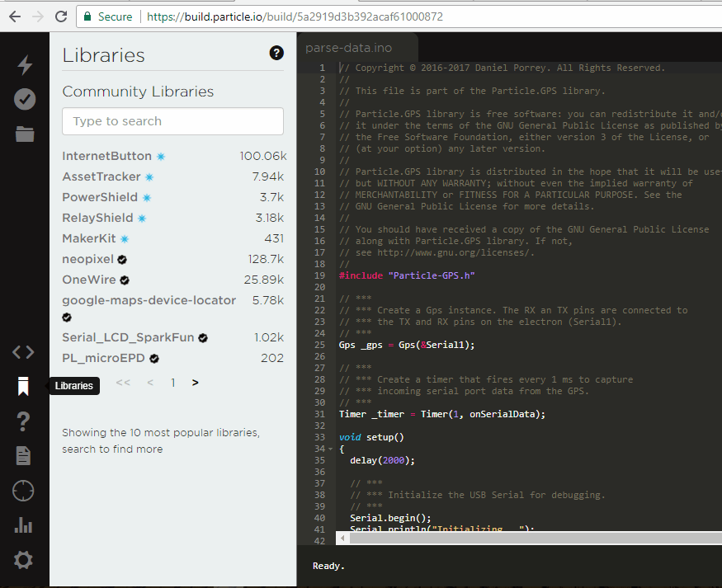Click the browser reload button

click(60, 16)
